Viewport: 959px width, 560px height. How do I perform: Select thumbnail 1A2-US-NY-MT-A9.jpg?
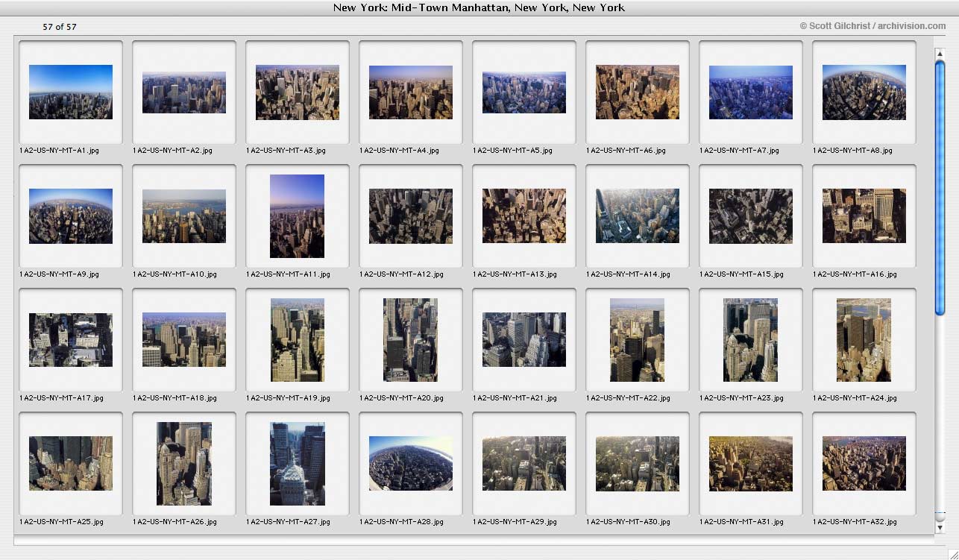pyautogui.click(x=71, y=216)
